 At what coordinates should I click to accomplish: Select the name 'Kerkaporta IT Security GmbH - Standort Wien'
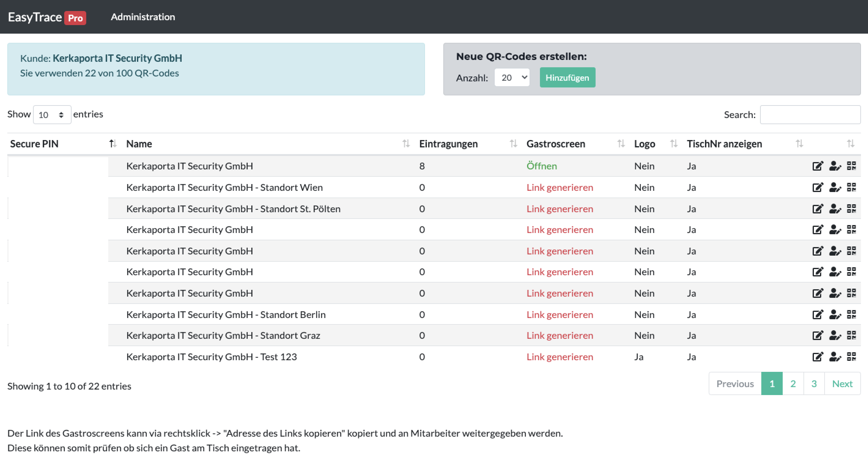224,187
